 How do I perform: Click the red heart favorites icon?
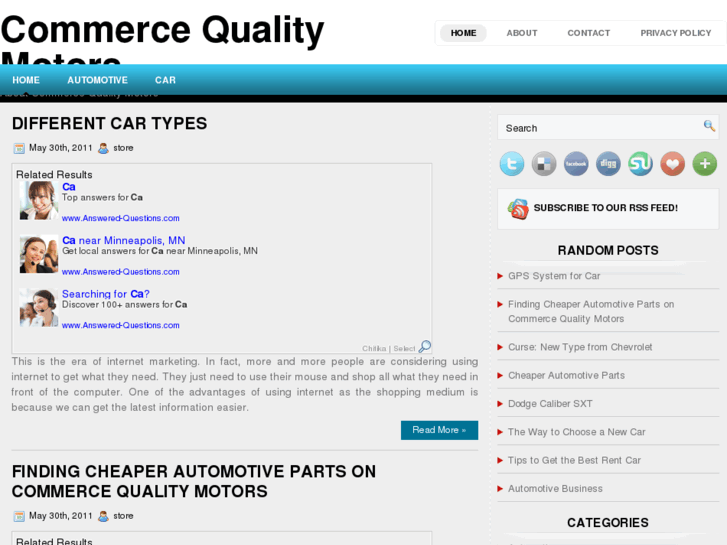pyautogui.click(x=673, y=164)
